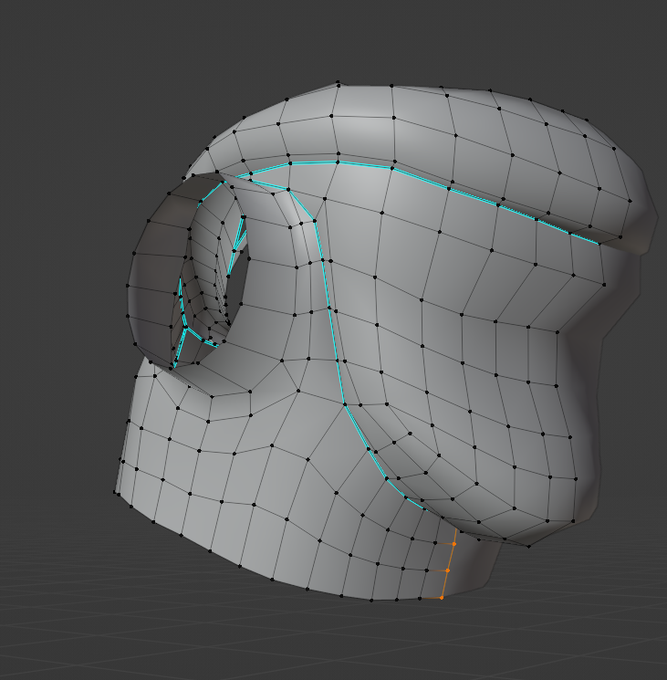Viewport: 667px width, 680px height.
Task: Select the lowest orange highlighted vertex
Action: pos(441,598)
